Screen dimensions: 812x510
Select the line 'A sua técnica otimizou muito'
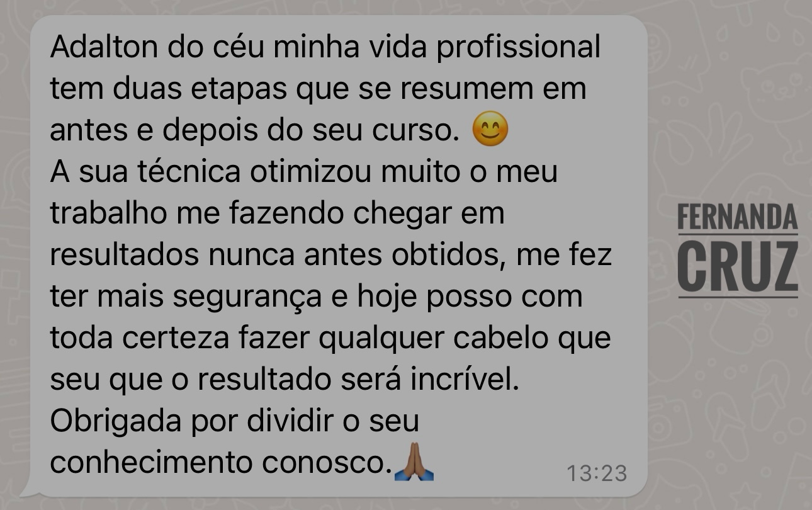tap(303, 172)
